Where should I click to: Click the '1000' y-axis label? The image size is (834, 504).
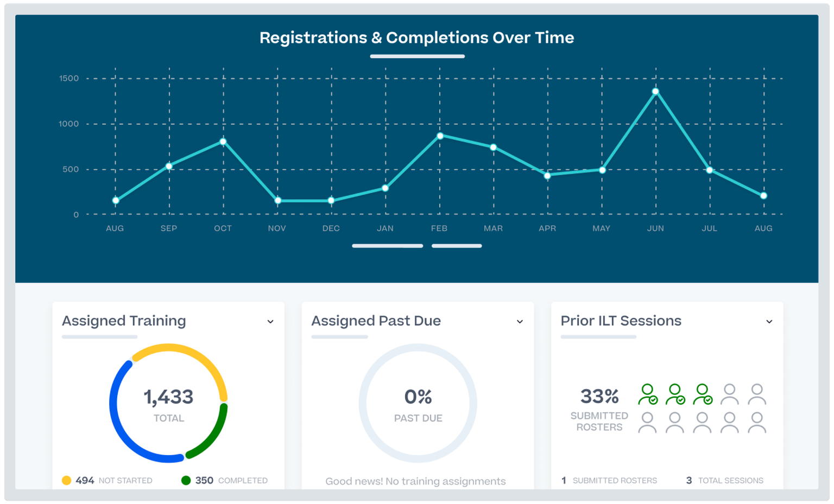tap(69, 124)
